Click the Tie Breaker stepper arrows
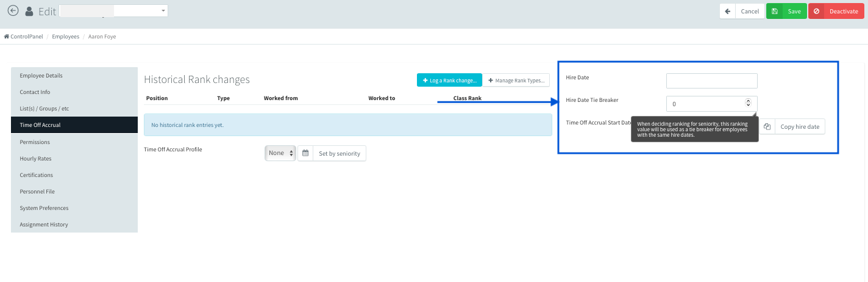This screenshot has width=868, height=282. tap(748, 104)
